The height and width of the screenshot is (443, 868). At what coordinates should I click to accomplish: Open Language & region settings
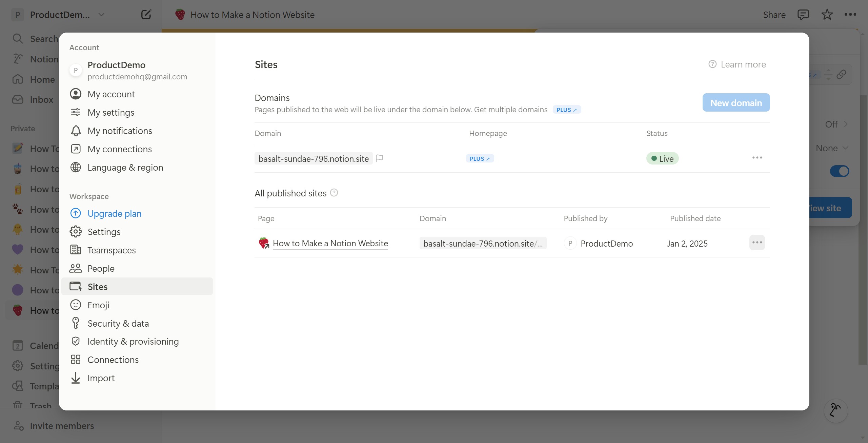pos(137,167)
